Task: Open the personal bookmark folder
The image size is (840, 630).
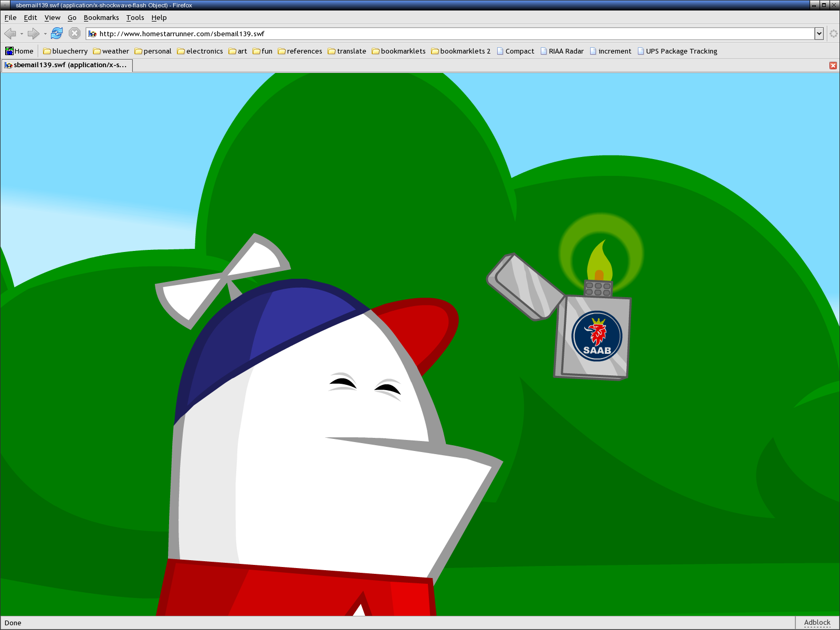Action: click(153, 51)
